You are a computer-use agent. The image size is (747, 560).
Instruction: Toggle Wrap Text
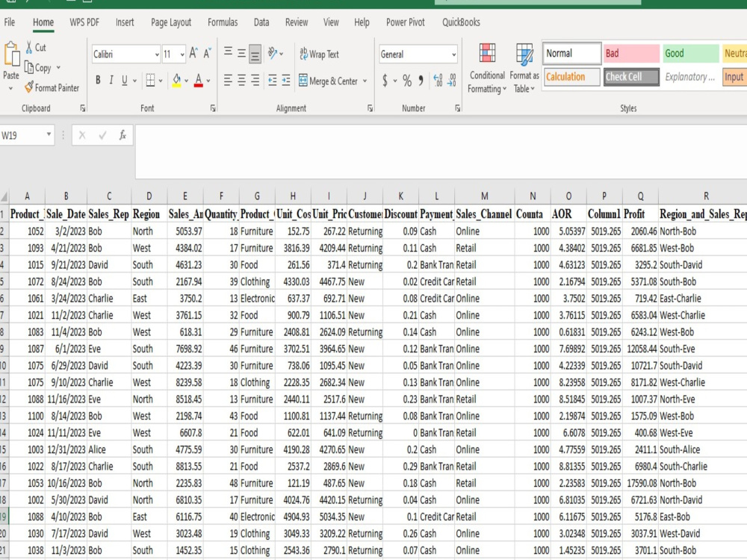click(x=319, y=54)
